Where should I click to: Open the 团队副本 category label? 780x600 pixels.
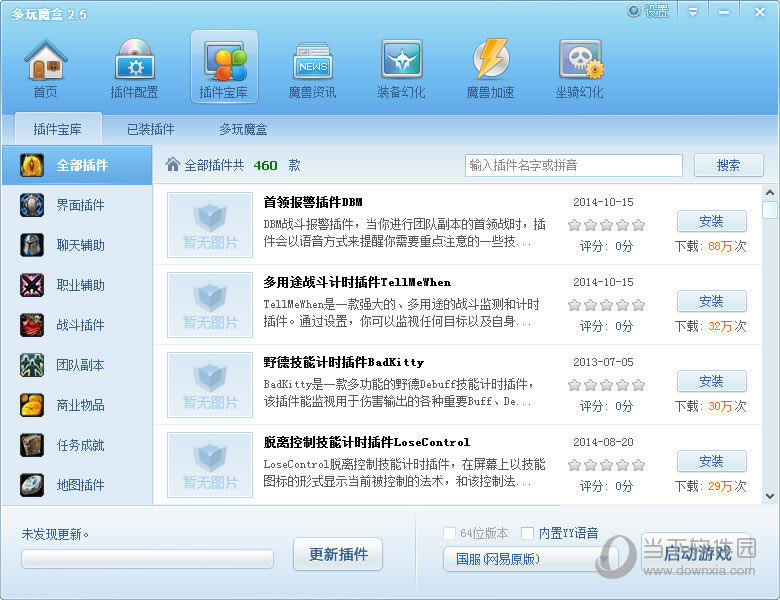tap(80, 365)
